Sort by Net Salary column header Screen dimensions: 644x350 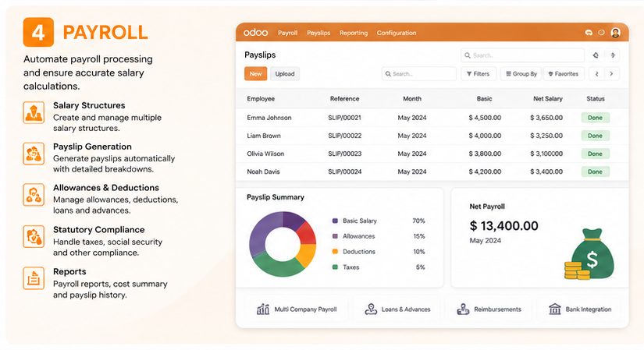548,99
